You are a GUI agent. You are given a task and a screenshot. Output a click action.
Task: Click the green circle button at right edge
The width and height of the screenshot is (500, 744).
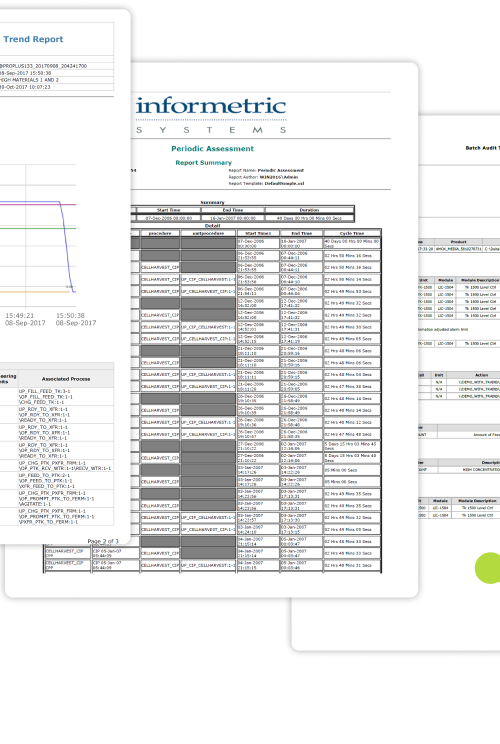488,567
